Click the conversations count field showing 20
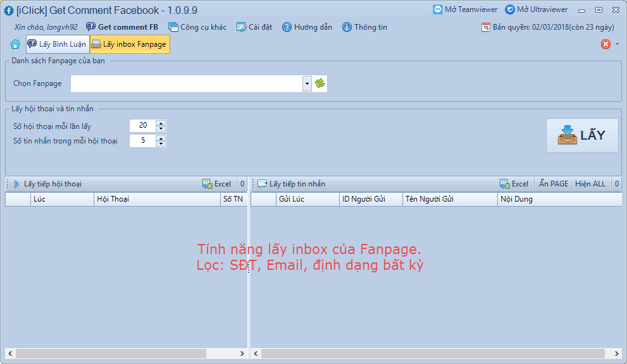 [143, 126]
